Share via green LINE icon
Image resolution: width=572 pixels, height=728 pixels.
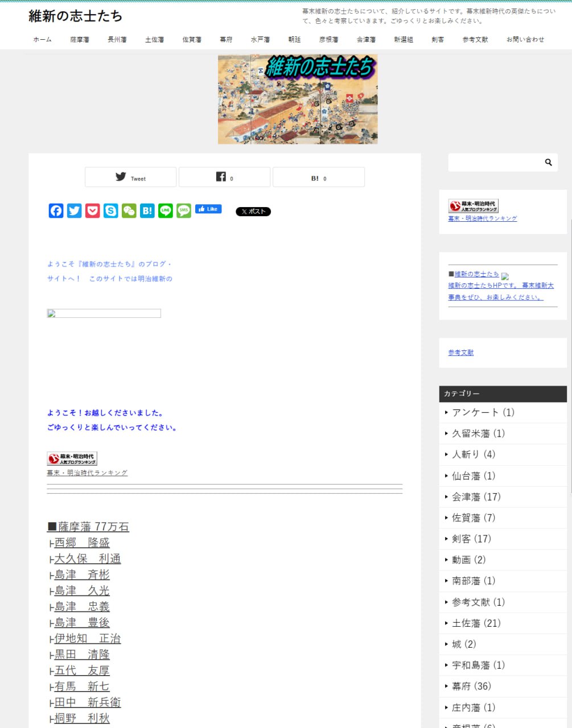click(165, 211)
